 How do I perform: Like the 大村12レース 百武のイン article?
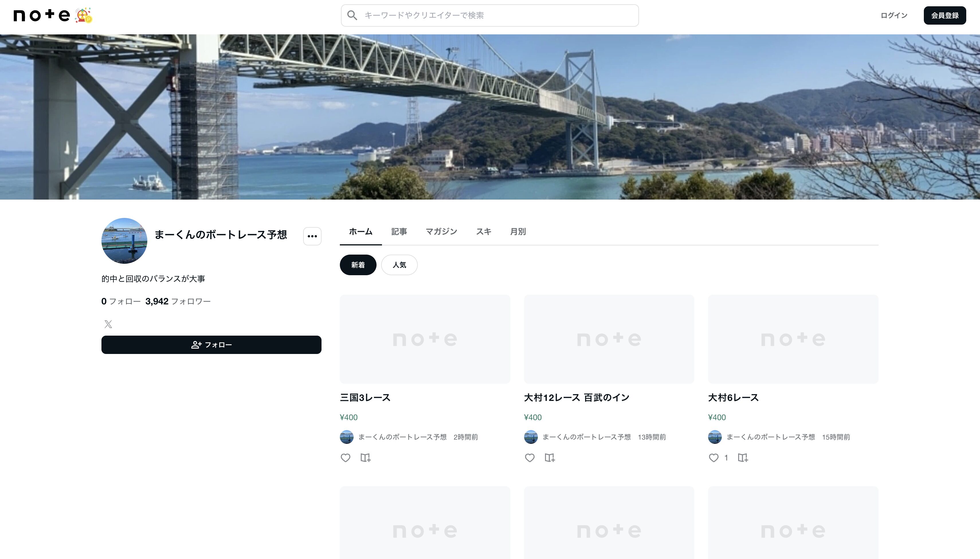[530, 458]
